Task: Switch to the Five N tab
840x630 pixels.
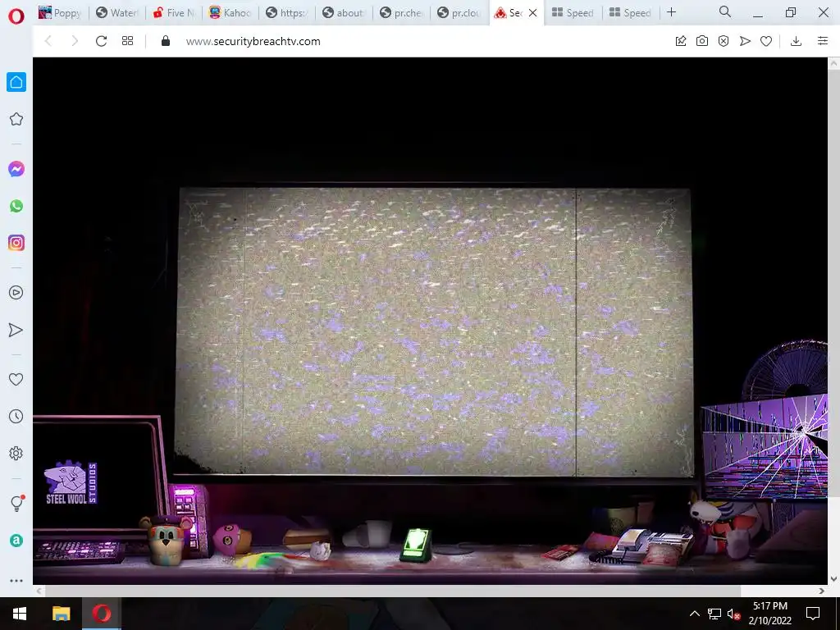Action: pyautogui.click(x=174, y=13)
